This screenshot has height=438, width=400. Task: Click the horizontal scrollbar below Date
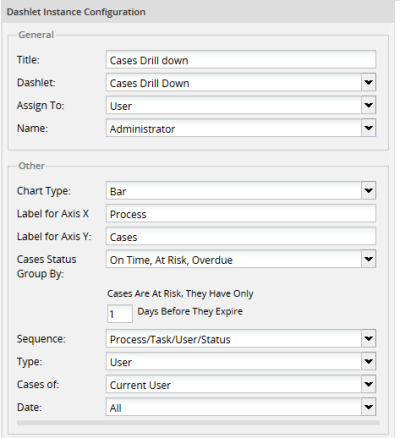coord(198,423)
